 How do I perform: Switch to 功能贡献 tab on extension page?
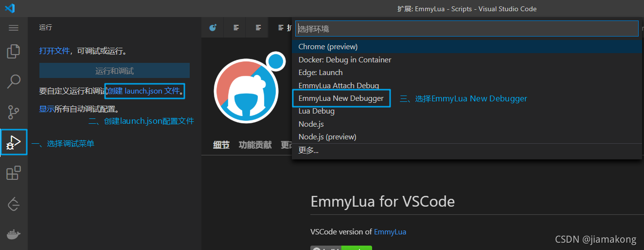tap(255, 145)
